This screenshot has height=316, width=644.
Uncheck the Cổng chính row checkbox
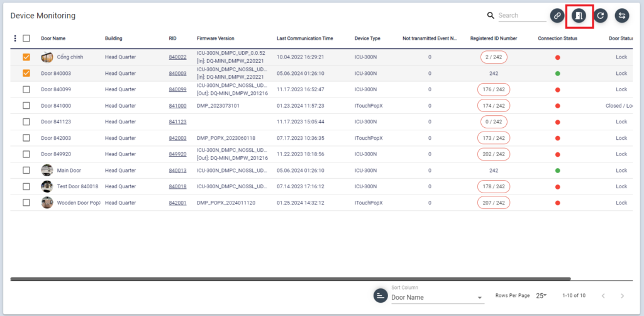[26, 57]
